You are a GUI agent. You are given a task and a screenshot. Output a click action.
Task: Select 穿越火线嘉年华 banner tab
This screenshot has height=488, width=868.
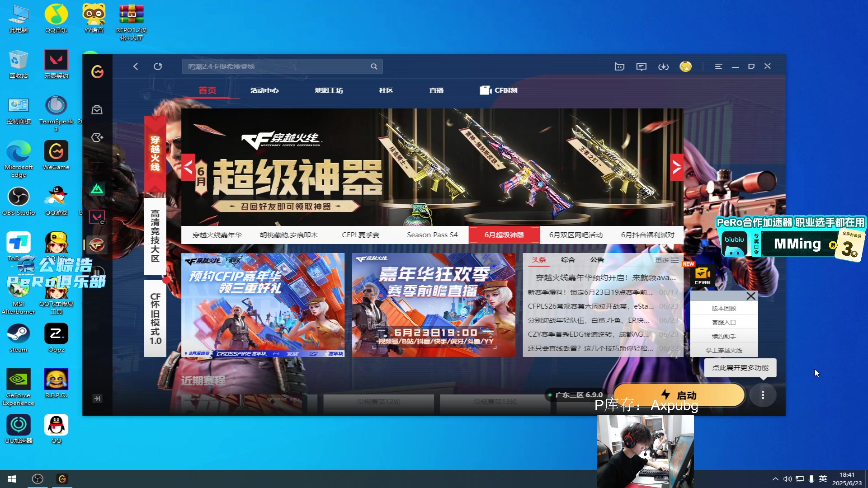coord(217,235)
